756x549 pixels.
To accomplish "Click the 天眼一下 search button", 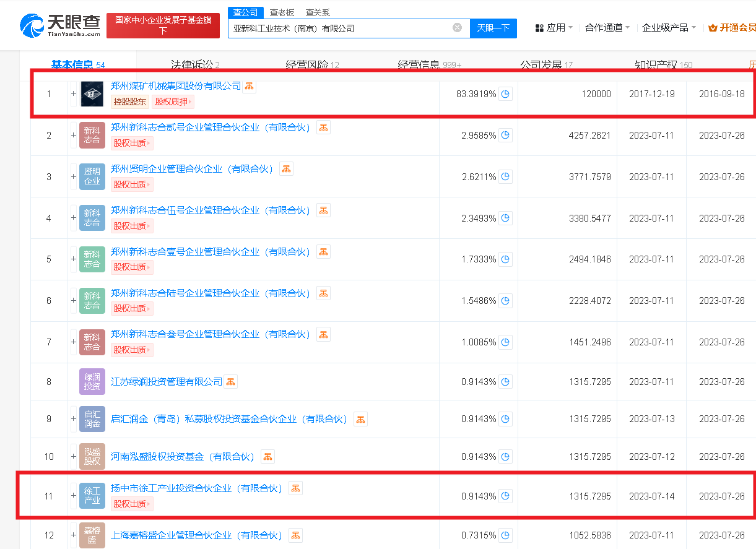I will [493, 28].
